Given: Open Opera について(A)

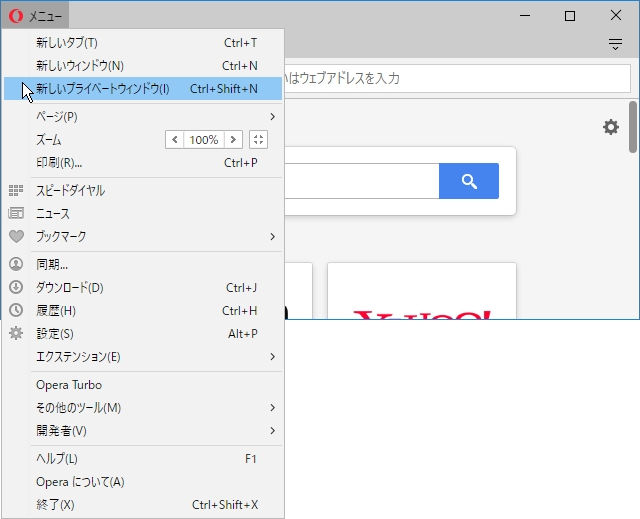Looking at the screenshot, I should 143,482.
